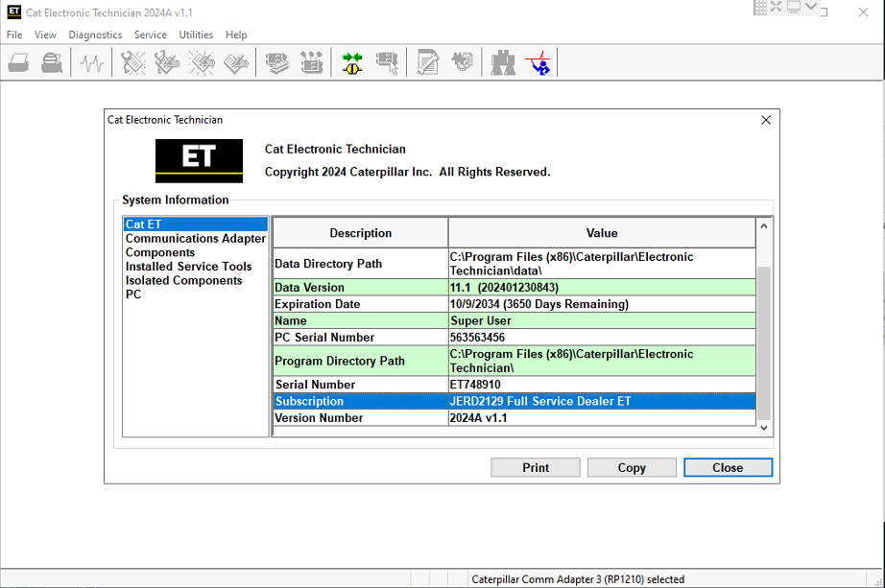Screen dimensions: 885x588
Task: Choose Isolated Components from the list
Action: point(183,281)
